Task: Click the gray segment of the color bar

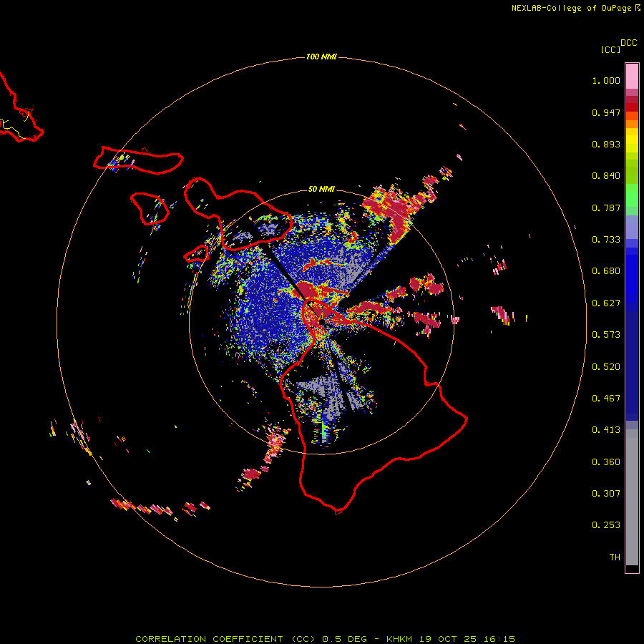Action: [632, 497]
